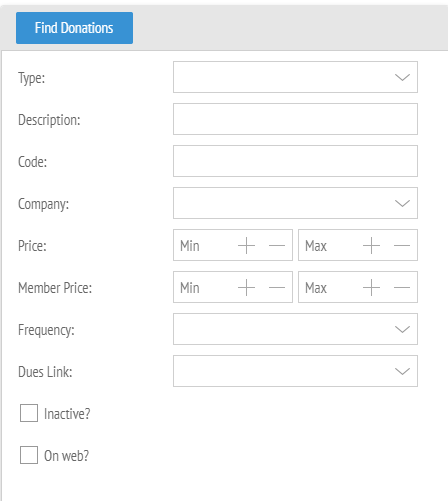Click the Description text field
Viewport: 448px width, 501px height.
(295, 119)
